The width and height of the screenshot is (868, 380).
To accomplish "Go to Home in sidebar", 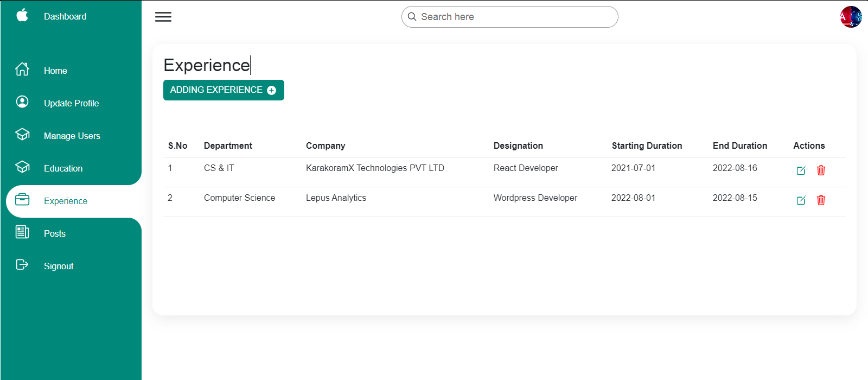I will pos(55,71).
